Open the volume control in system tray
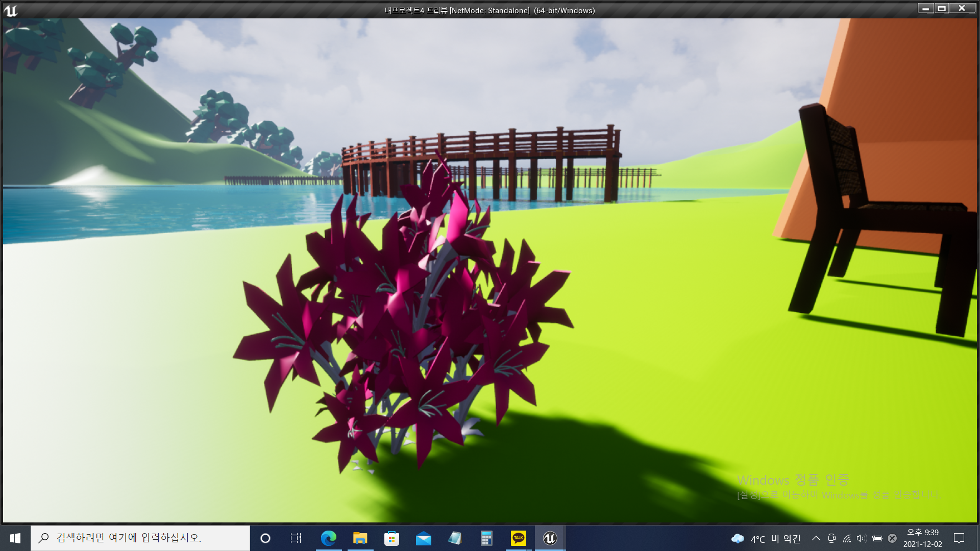980x551 pixels. pyautogui.click(x=862, y=538)
